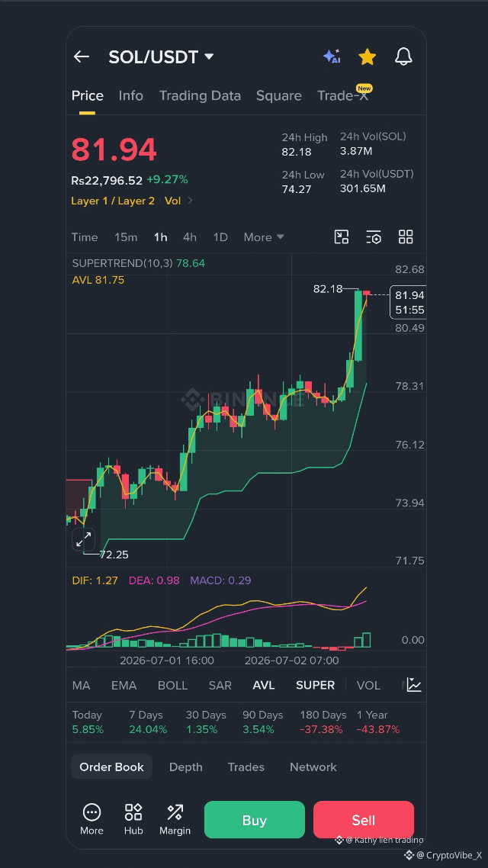488x868 pixels.
Task: Click the 30 Days 1.35% performance
Action: [x=206, y=722]
